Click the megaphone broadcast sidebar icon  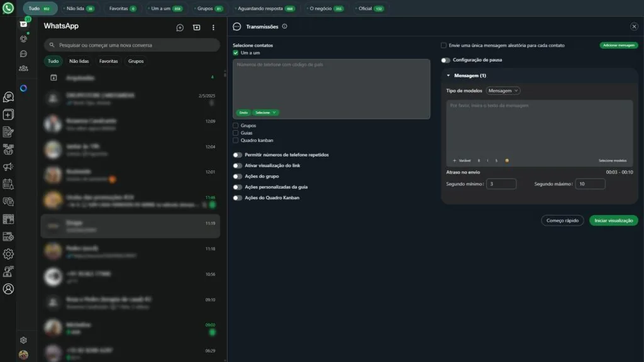pyautogui.click(x=8, y=167)
